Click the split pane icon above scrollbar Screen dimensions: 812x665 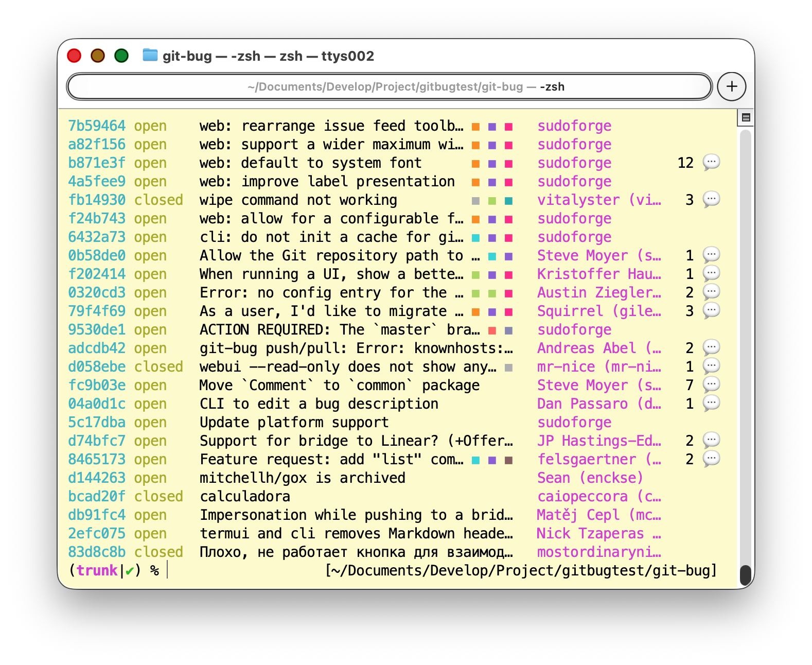coord(746,118)
